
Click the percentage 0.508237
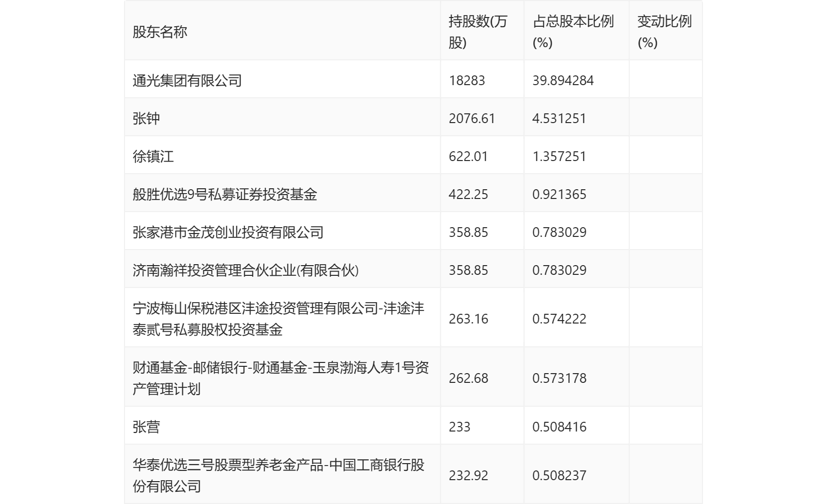tap(559, 475)
